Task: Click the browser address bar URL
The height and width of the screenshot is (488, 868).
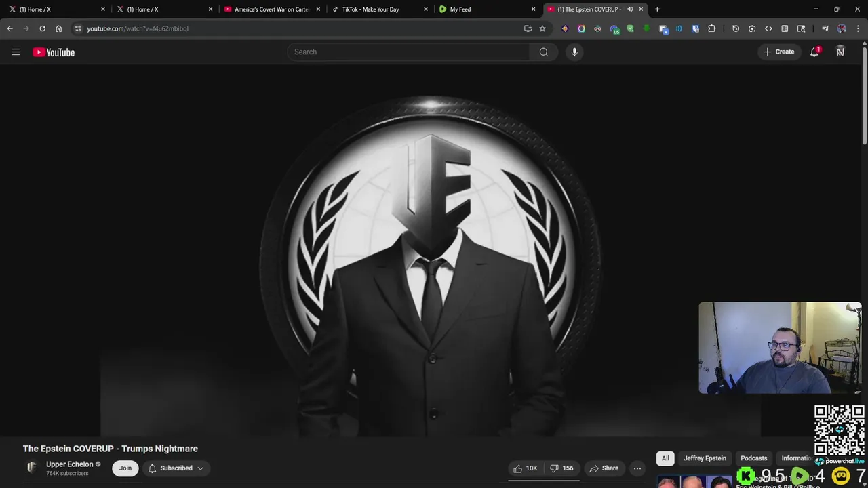Action: click(138, 28)
